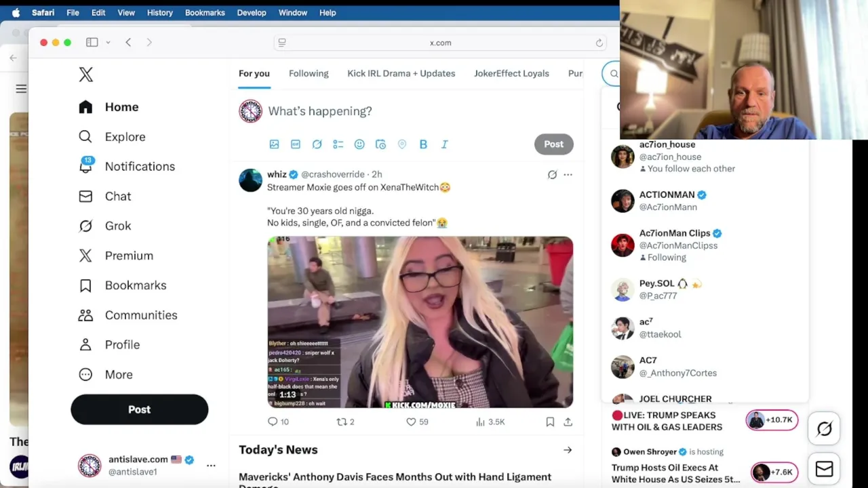Click the X logo in the sidebar

tap(86, 75)
